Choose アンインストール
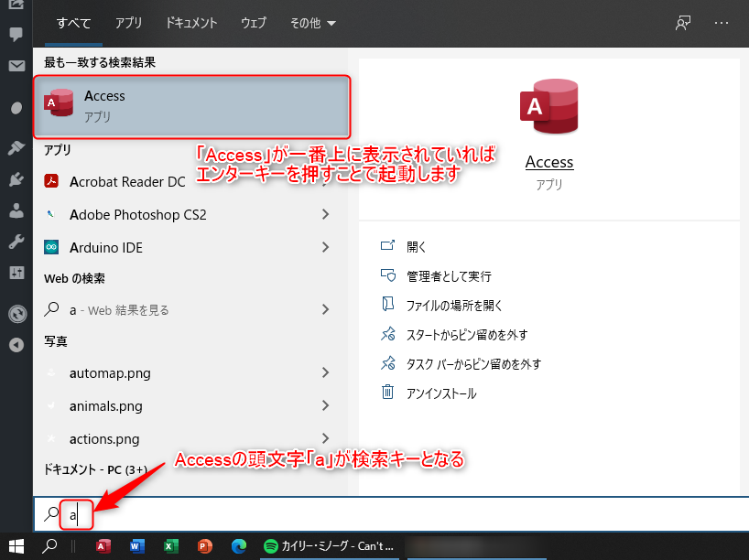The image size is (749, 560). pyautogui.click(x=441, y=393)
